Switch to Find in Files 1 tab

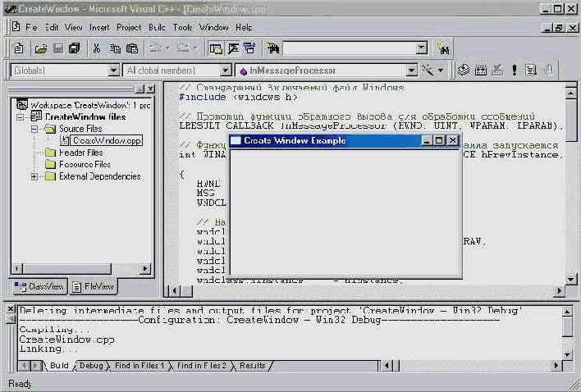138,365
